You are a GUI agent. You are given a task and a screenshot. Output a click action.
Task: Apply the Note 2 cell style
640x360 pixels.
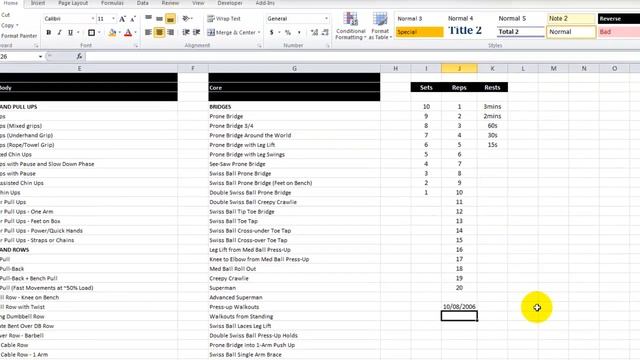click(x=571, y=19)
